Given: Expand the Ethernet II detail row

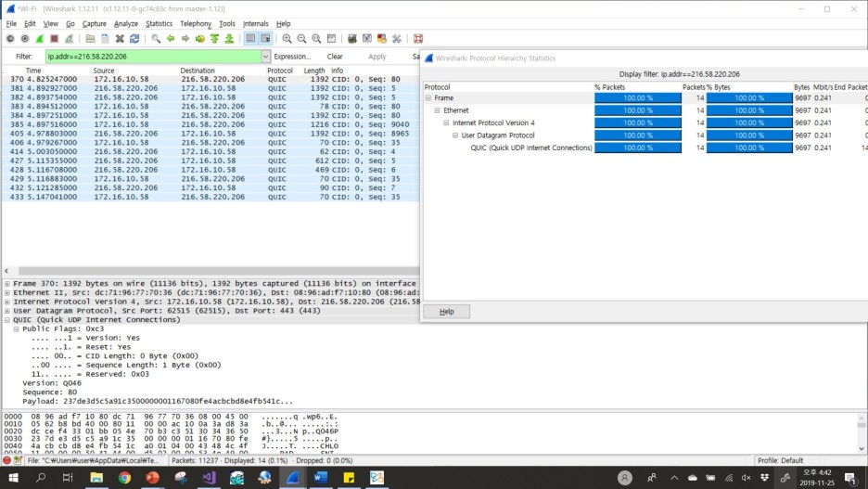Looking at the screenshot, I should coord(7,292).
